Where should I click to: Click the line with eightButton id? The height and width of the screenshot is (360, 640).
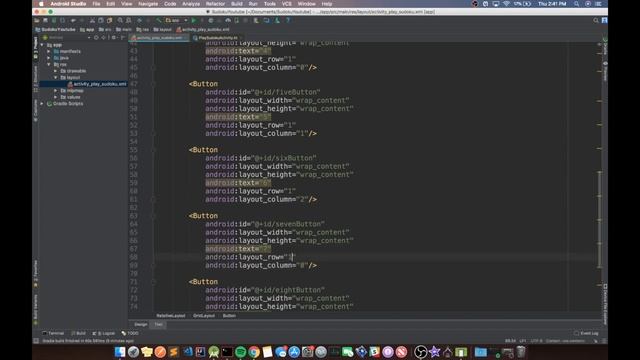tap(265, 290)
